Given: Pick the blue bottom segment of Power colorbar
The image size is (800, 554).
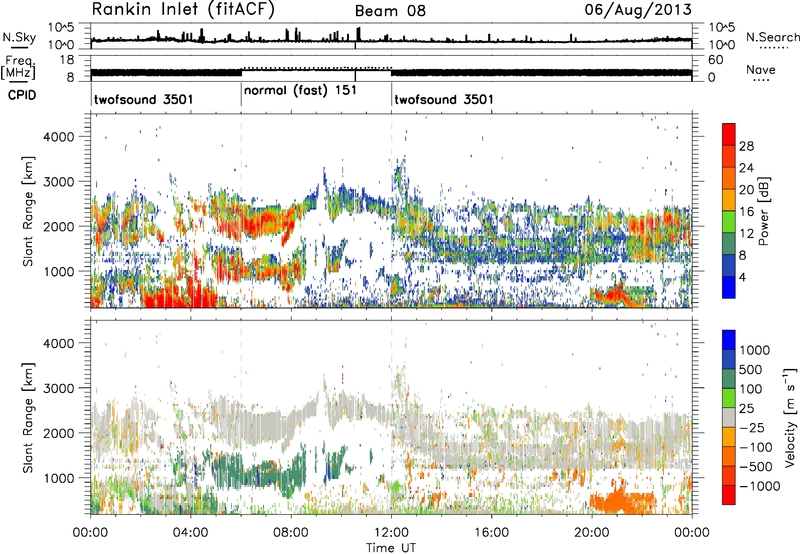Looking at the screenshot, I should coord(729,287).
